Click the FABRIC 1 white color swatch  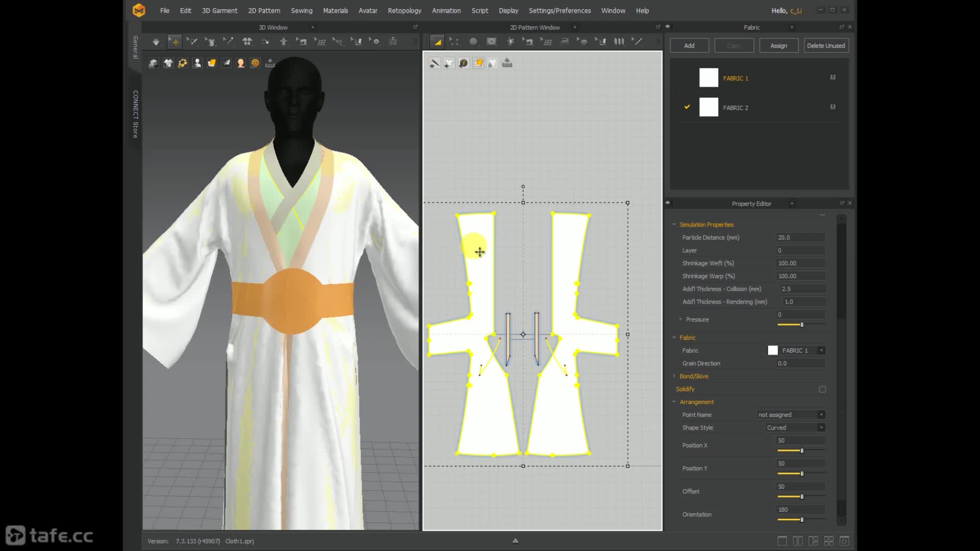pyautogui.click(x=708, y=78)
